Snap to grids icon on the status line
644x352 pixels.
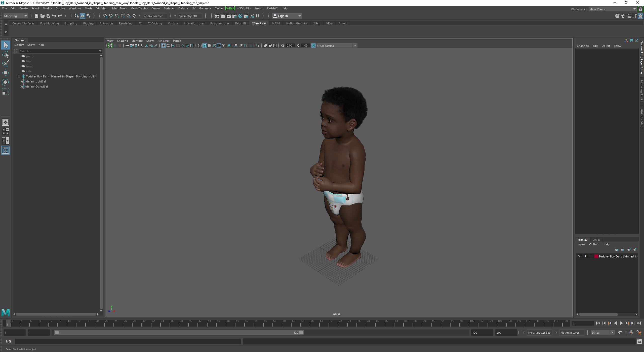tap(105, 16)
